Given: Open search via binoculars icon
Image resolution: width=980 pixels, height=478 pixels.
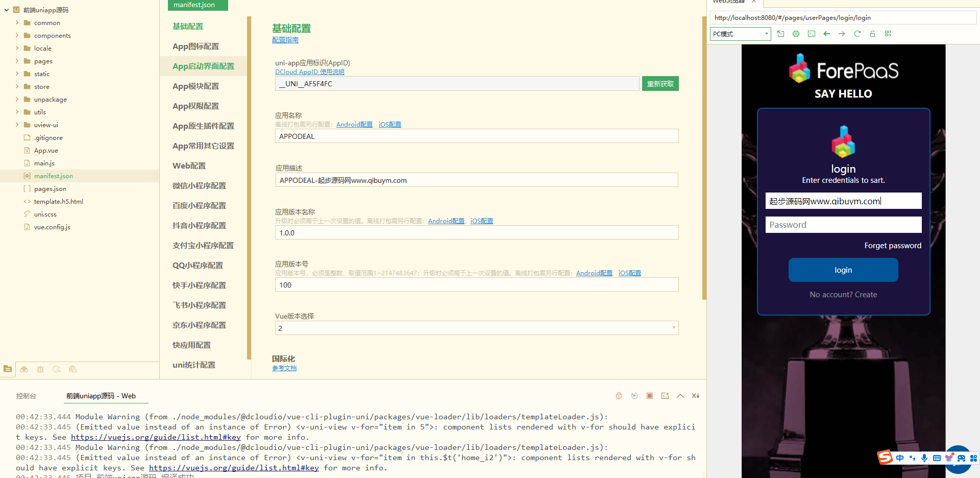Looking at the screenshot, I should tap(24, 369).
